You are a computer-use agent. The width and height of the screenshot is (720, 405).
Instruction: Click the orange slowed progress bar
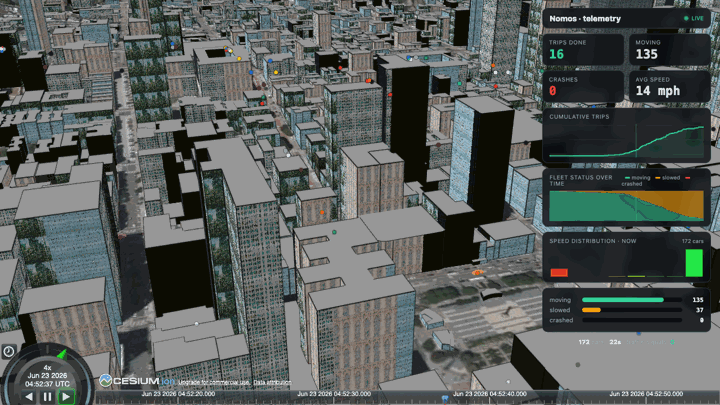[x=591, y=310]
